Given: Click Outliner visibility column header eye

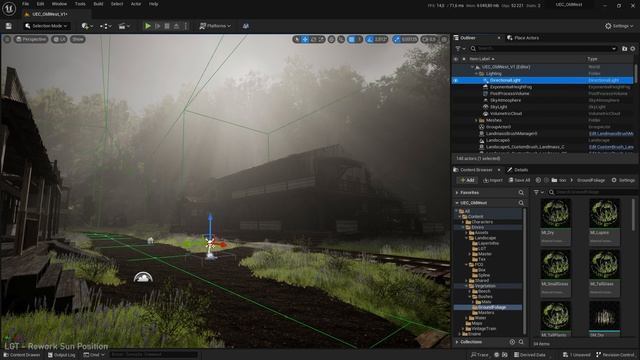Looking at the screenshot, I should click(456, 59).
